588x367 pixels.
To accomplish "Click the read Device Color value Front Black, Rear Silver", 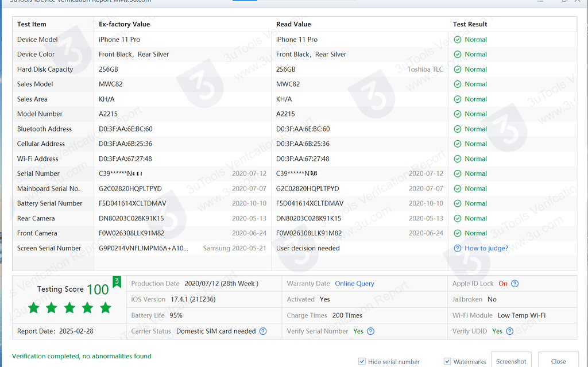I will pos(311,55).
